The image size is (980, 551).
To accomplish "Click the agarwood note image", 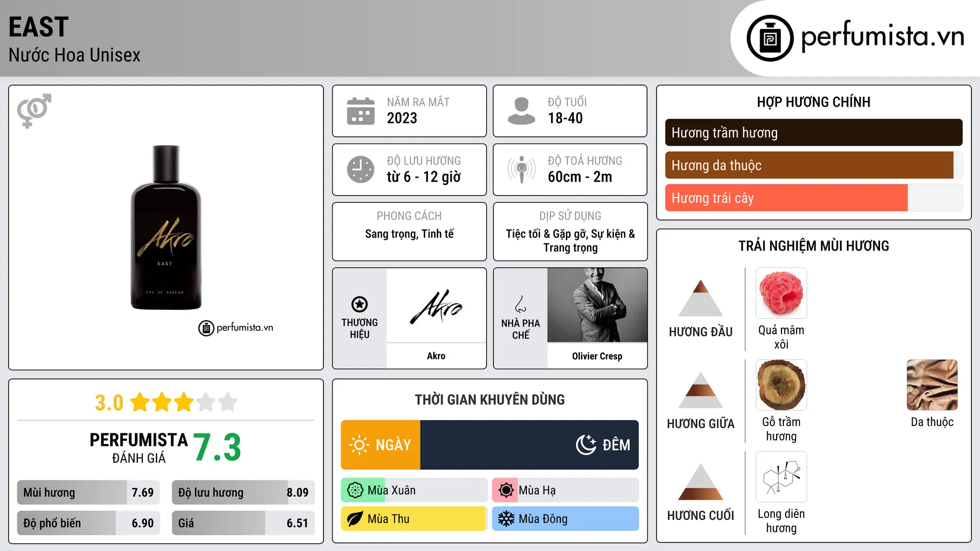I will click(x=781, y=385).
